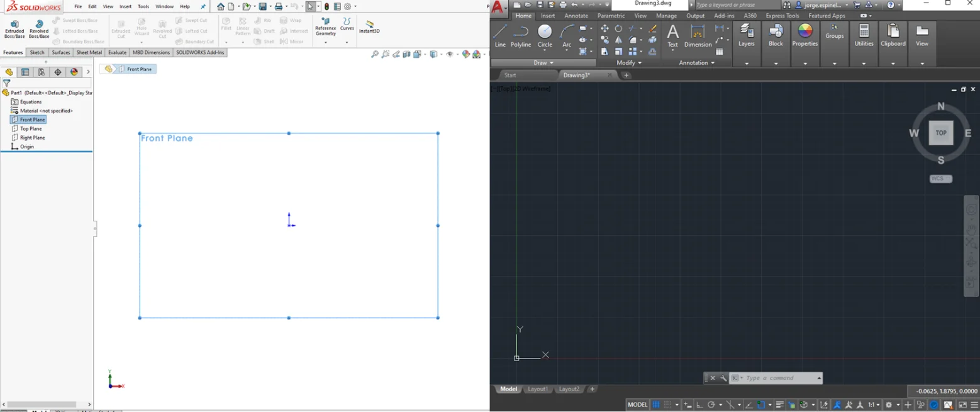Image resolution: width=980 pixels, height=412 pixels.
Task: Open the DisplayManager color-ball tab in SolidWorks
Action: 74,72
